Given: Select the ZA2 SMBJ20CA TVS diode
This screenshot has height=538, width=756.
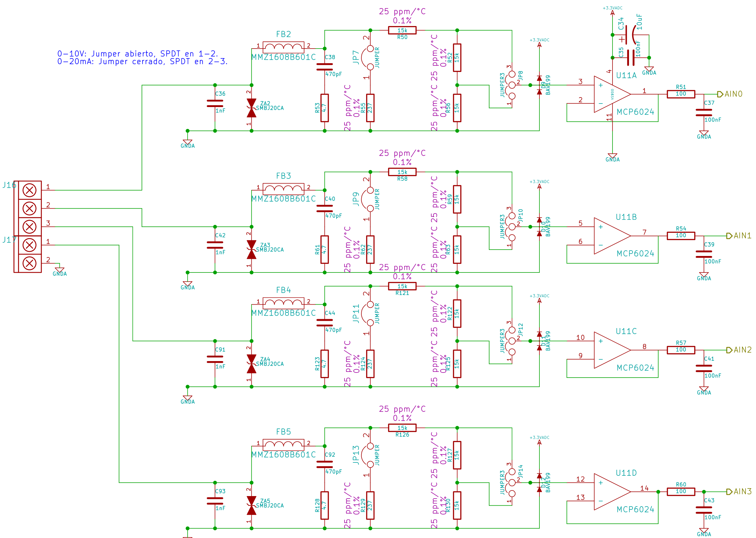Looking at the screenshot, I should click(x=251, y=108).
